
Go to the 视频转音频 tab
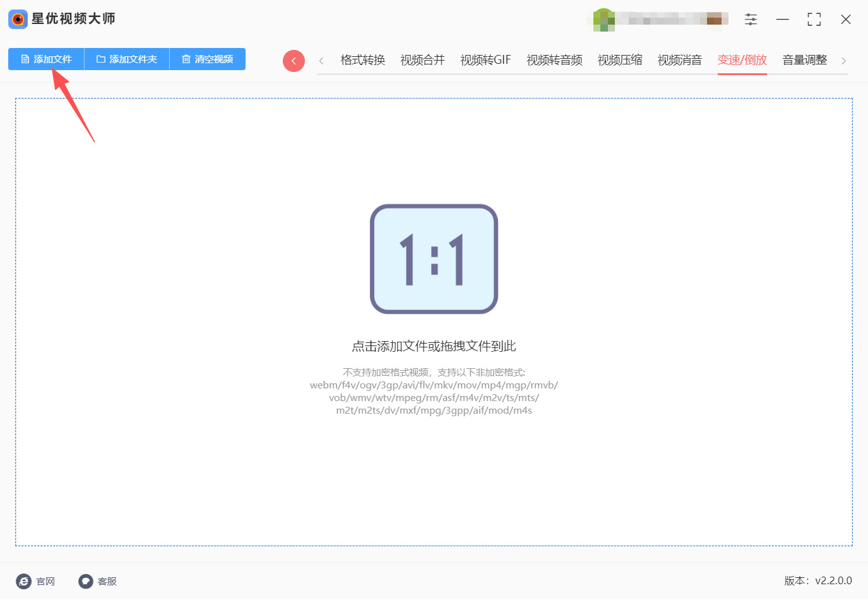[554, 60]
